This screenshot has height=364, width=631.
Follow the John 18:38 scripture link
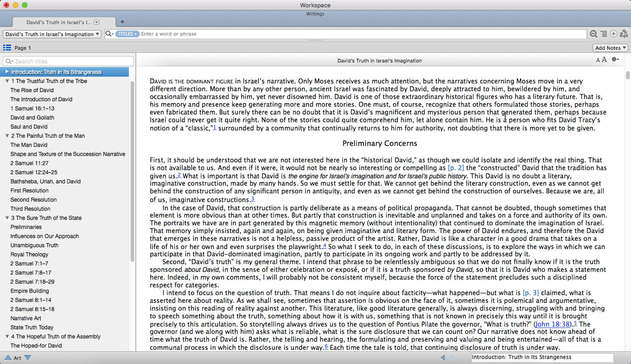coord(552,324)
